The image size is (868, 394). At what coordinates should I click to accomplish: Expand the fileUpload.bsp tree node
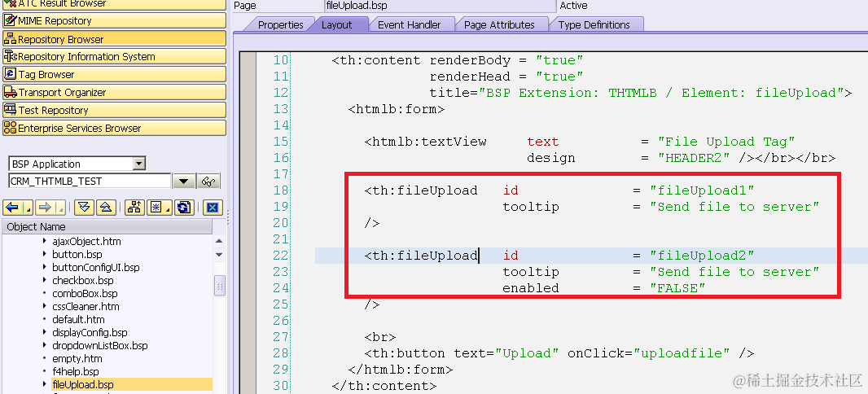click(x=45, y=384)
